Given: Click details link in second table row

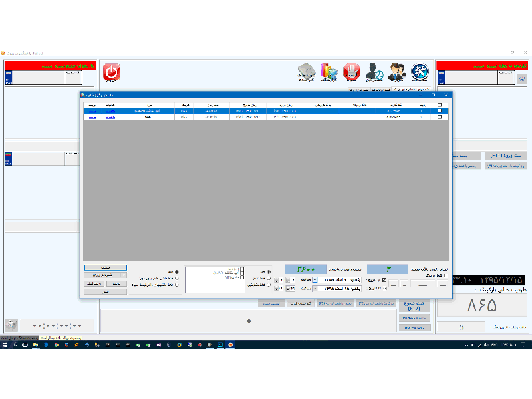Looking at the screenshot, I should 110,117.
